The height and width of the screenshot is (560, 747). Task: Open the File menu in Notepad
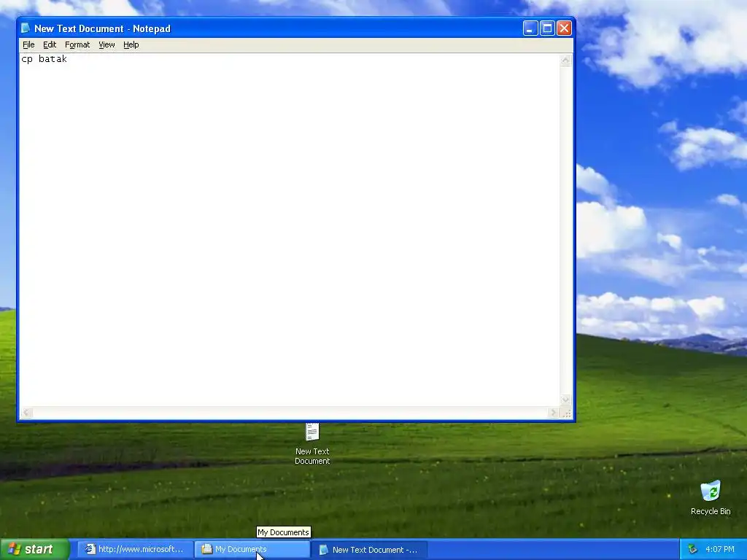28,44
